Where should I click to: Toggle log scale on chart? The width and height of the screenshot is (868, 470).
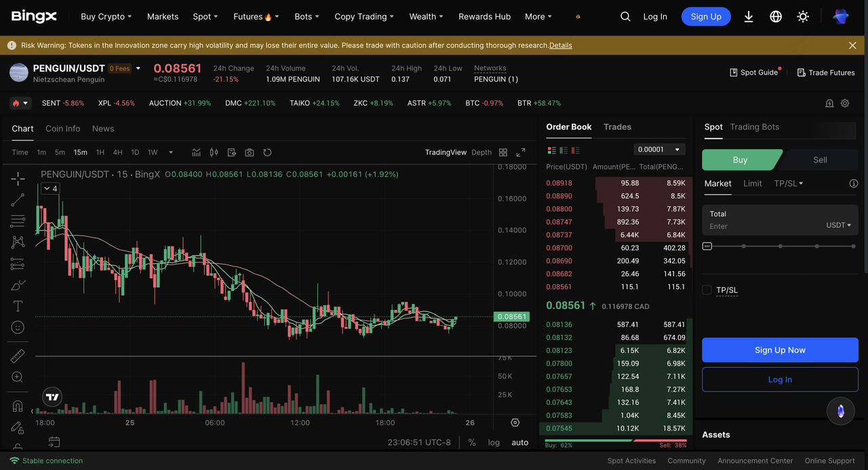click(494, 442)
